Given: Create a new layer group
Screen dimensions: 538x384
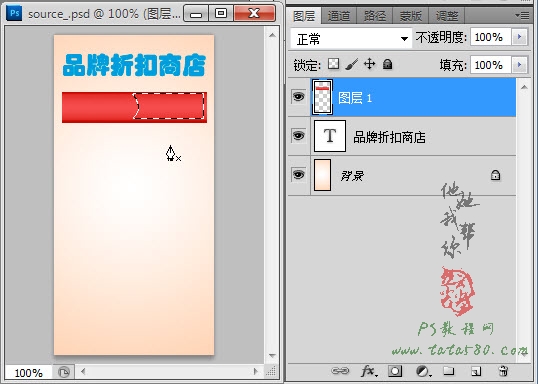Looking at the screenshot, I should [448, 371].
